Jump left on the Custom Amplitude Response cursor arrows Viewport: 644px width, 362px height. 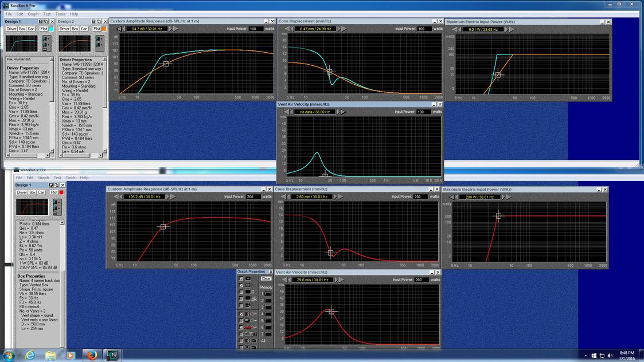118,29
